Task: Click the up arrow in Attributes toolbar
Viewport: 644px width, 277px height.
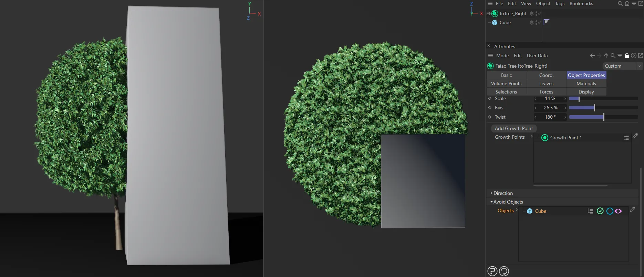Action: pos(606,56)
